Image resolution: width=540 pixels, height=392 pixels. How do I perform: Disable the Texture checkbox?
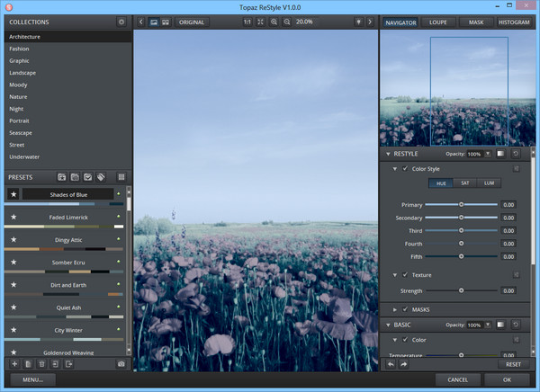tap(405, 275)
